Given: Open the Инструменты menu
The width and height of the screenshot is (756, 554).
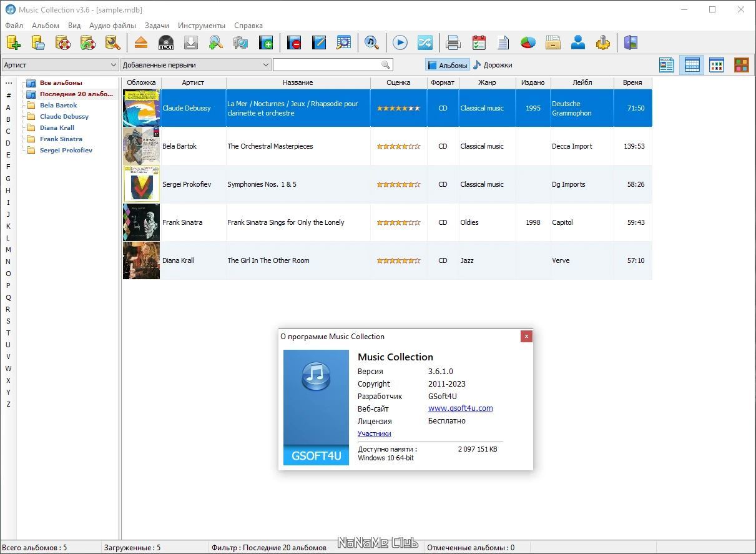Looking at the screenshot, I should pos(202,26).
